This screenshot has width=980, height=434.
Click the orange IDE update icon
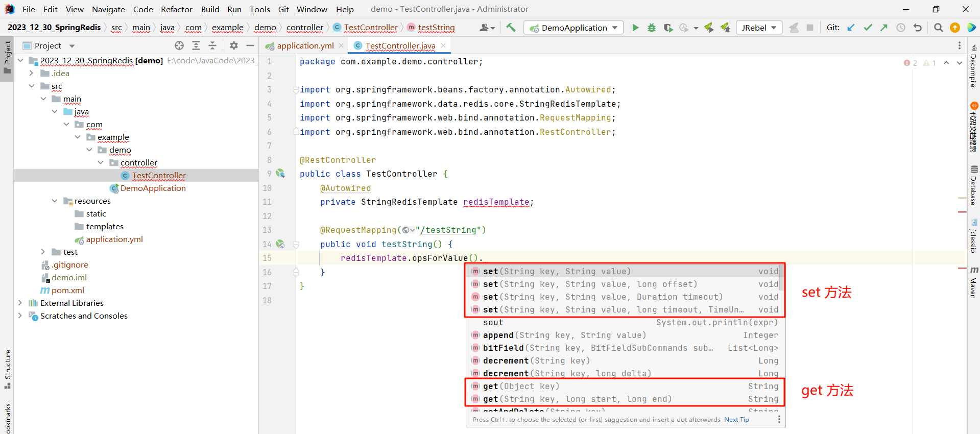[954, 28]
